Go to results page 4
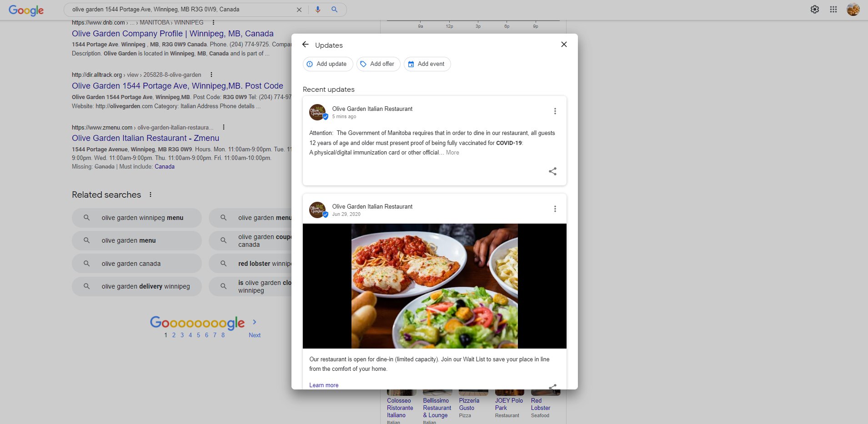 tap(190, 335)
